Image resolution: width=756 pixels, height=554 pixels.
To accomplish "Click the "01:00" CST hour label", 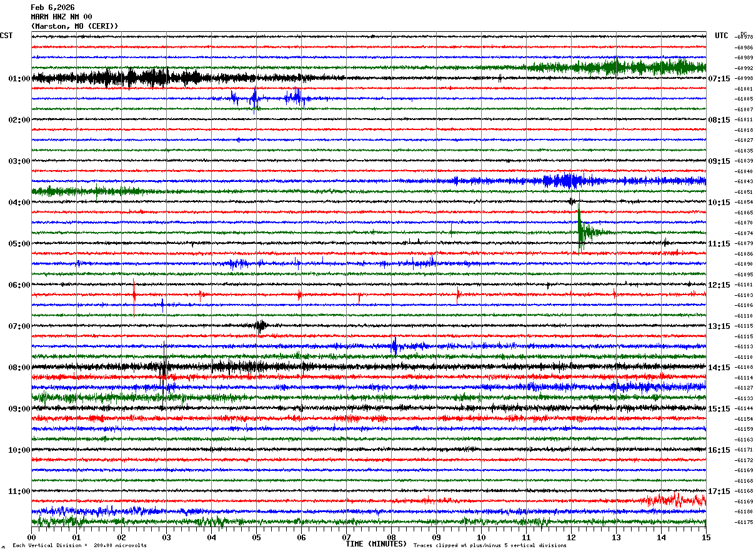I will point(19,79).
